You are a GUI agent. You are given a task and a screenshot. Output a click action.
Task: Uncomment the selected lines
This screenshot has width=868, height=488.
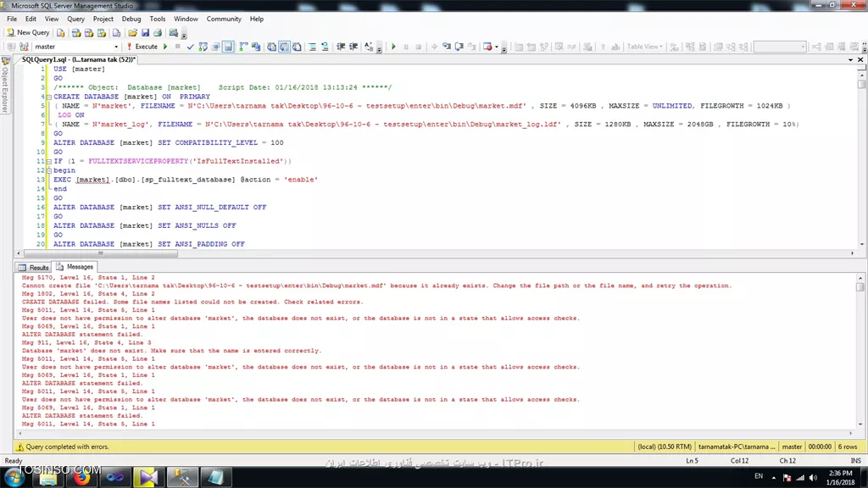pyautogui.click(x=325, y=47)
